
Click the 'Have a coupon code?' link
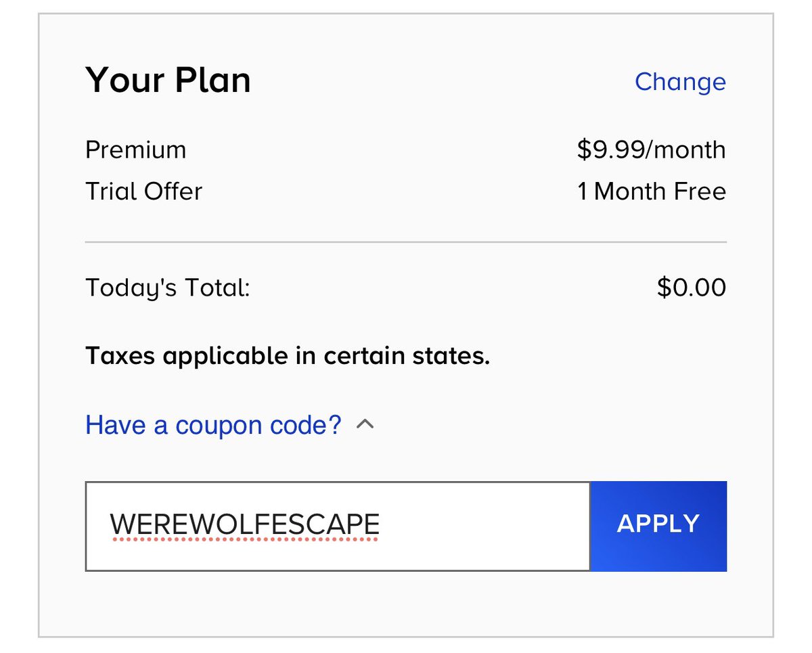(213, 425)
